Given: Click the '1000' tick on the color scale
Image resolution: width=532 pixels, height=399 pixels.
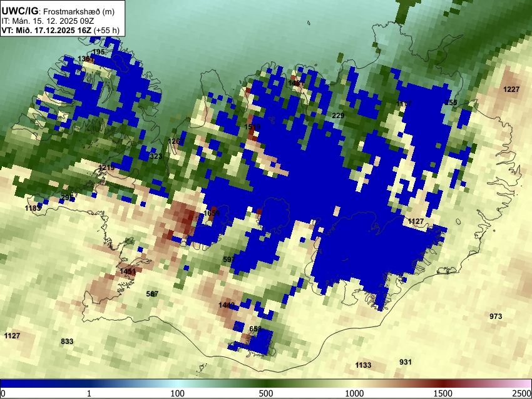Looking at the screenshot, I should (354, 393).
